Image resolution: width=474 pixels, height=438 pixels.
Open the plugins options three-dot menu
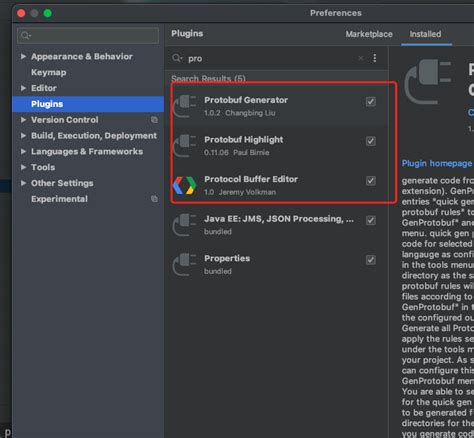375,58
